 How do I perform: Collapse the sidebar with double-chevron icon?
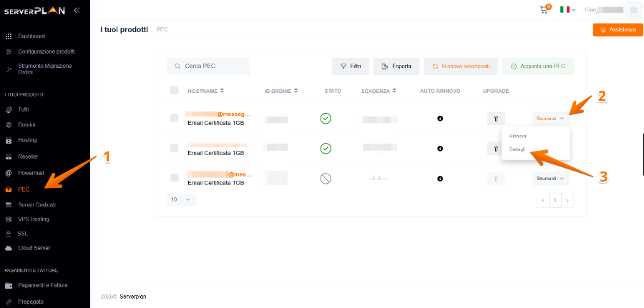click(77, 10)
